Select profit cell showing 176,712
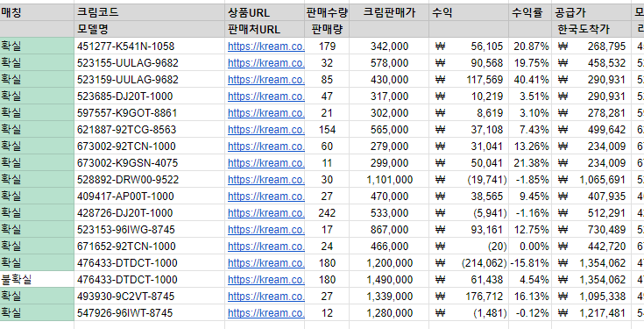 pyautogui.click(x=469, y=297)
